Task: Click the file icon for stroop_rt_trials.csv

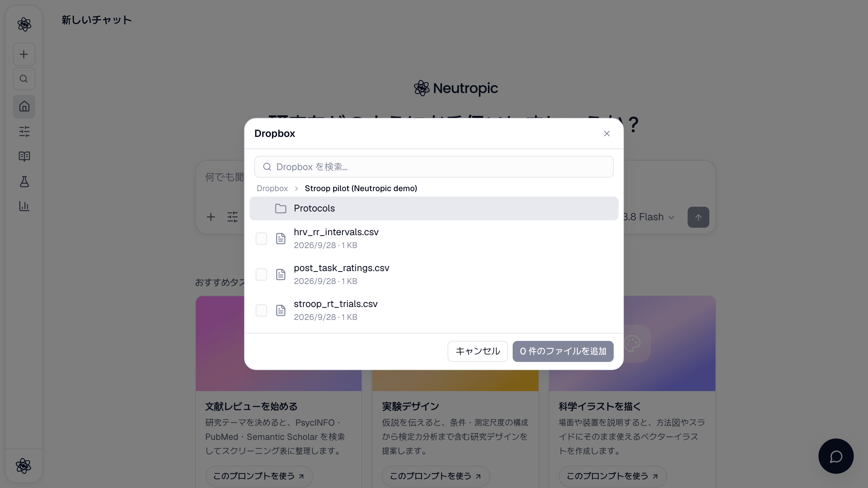Action: pos(280,310)
